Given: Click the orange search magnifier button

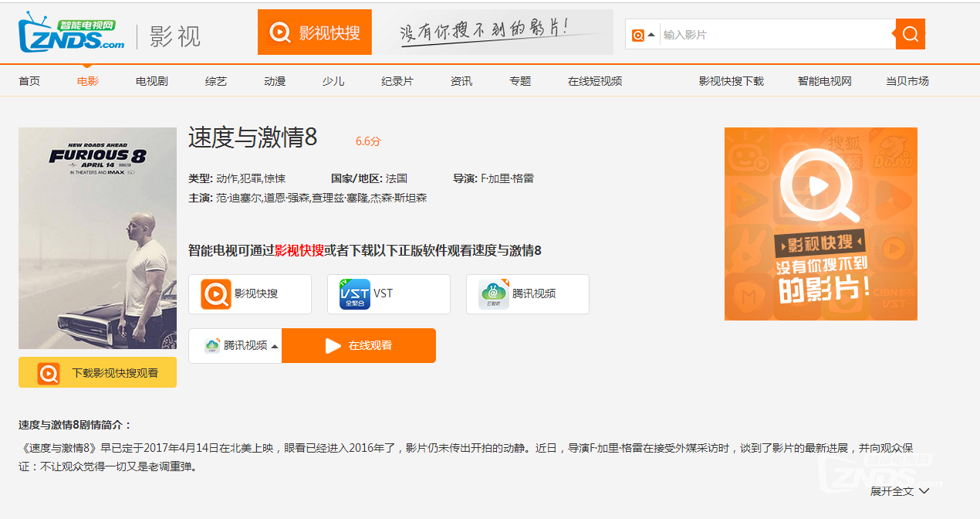Looking at the screenshot, I should [x=911, y=34].
